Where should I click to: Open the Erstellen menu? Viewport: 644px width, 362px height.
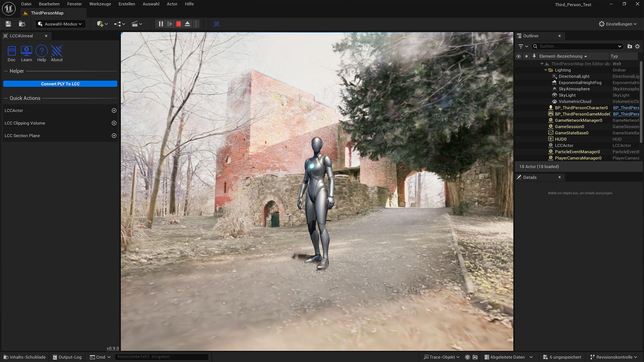point(127,4)
